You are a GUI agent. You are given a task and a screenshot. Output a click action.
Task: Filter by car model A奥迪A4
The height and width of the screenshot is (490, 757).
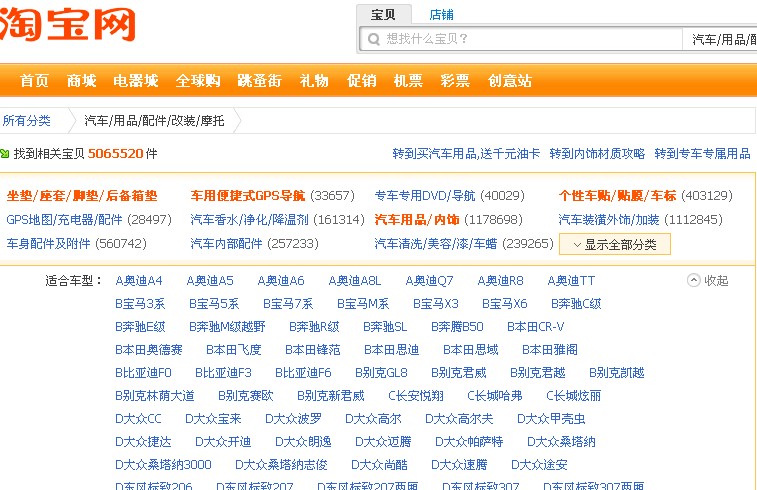pyautogui.click(x=139, y=280)
